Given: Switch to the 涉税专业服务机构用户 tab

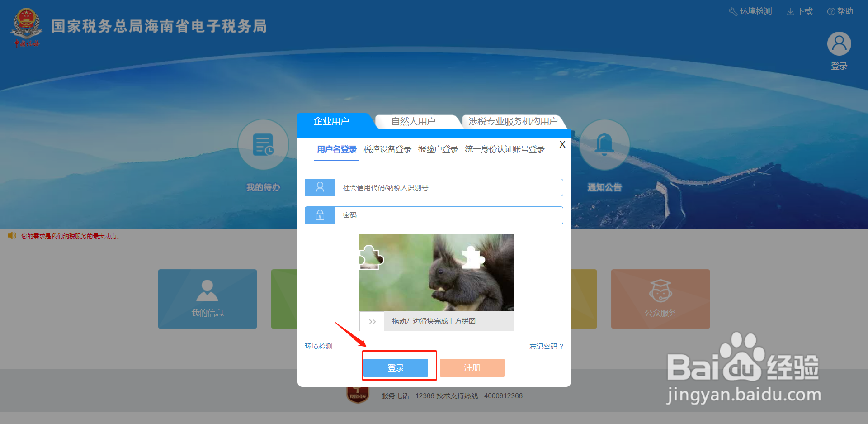Looking at the screenshot, I should pyautogui.click(x=513, y=121).
